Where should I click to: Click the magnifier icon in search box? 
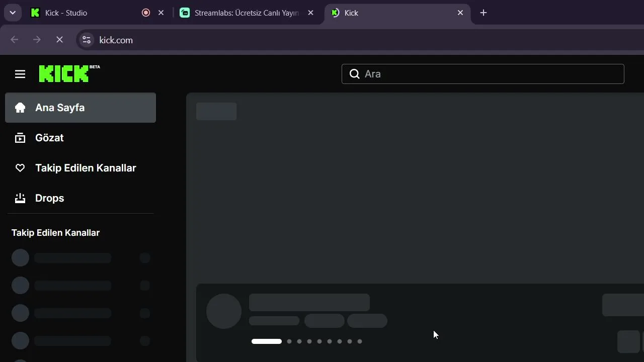click(x=355, y=74)
